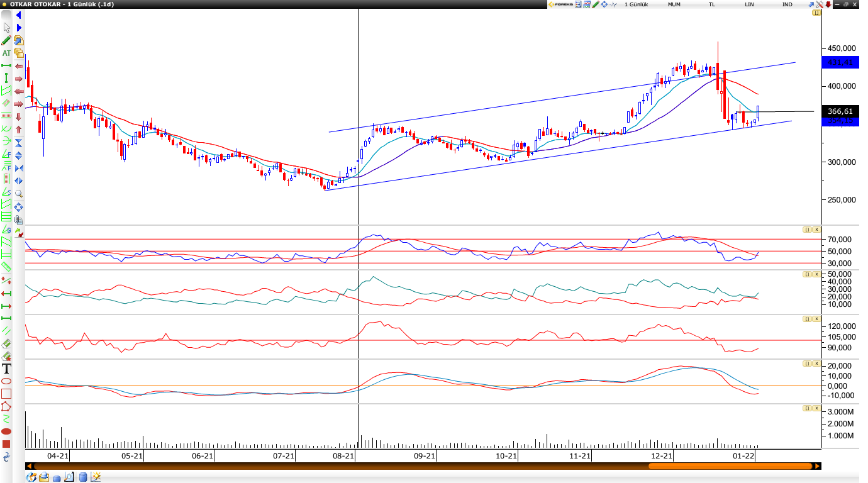Click the bottom bar blue database icon
This screenshot has width=868, height=483.
point(82,477)
